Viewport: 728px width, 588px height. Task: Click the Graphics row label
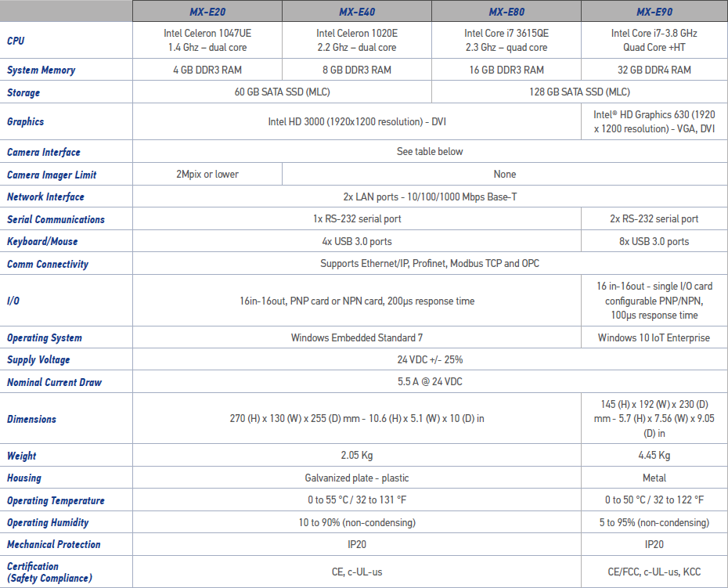25,121
